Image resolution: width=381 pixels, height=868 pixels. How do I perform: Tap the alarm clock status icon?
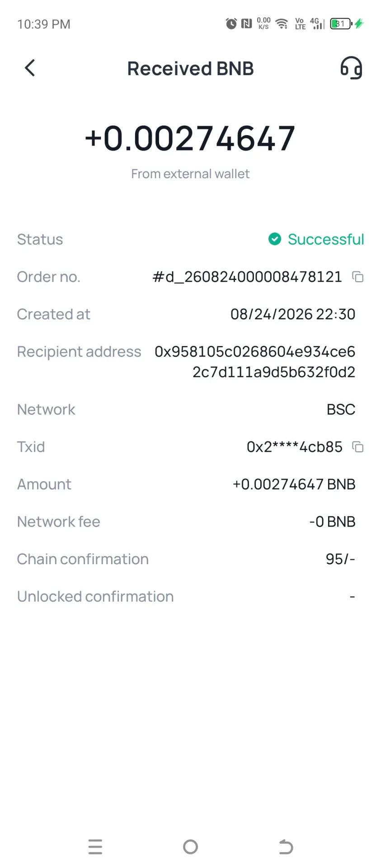pos(231,24)
